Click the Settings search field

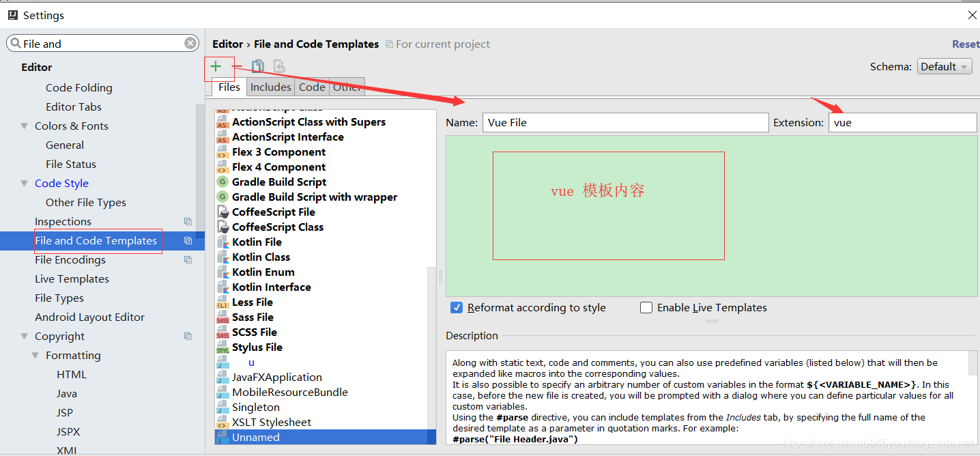(102, 44)
